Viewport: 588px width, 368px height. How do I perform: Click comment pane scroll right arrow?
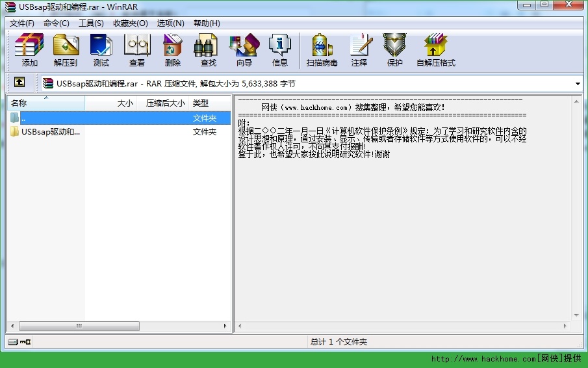click(565, 326)
